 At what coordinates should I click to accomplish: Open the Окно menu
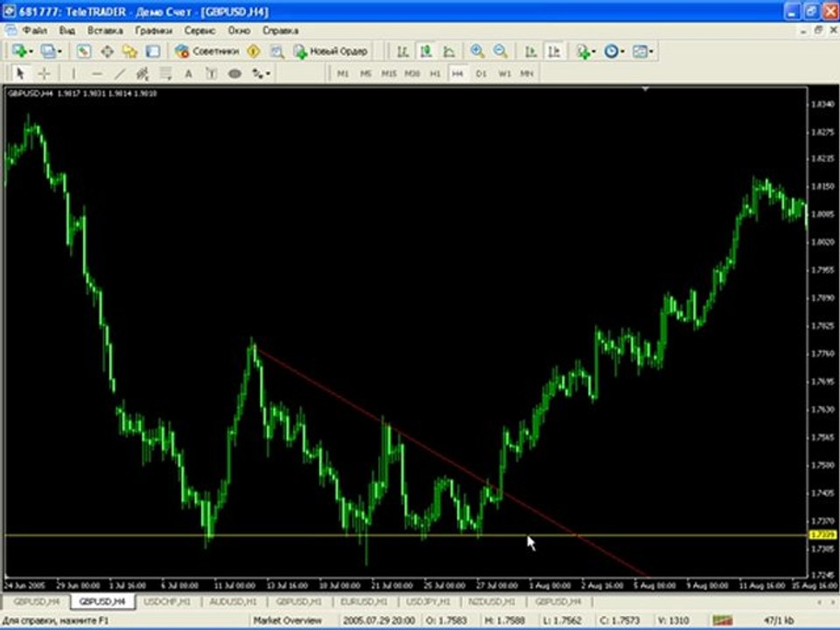point(239,31)
